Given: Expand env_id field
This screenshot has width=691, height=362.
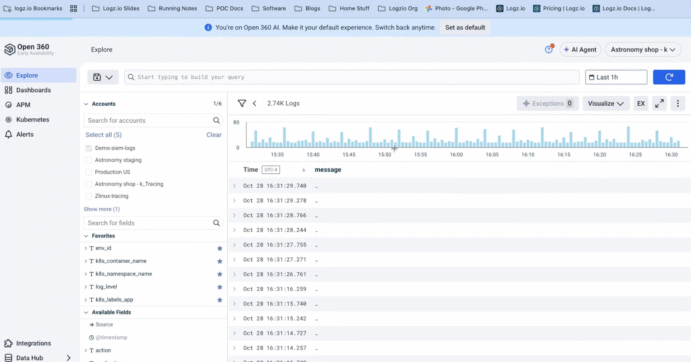Looking at the screenshot, I should coord(85,248).
